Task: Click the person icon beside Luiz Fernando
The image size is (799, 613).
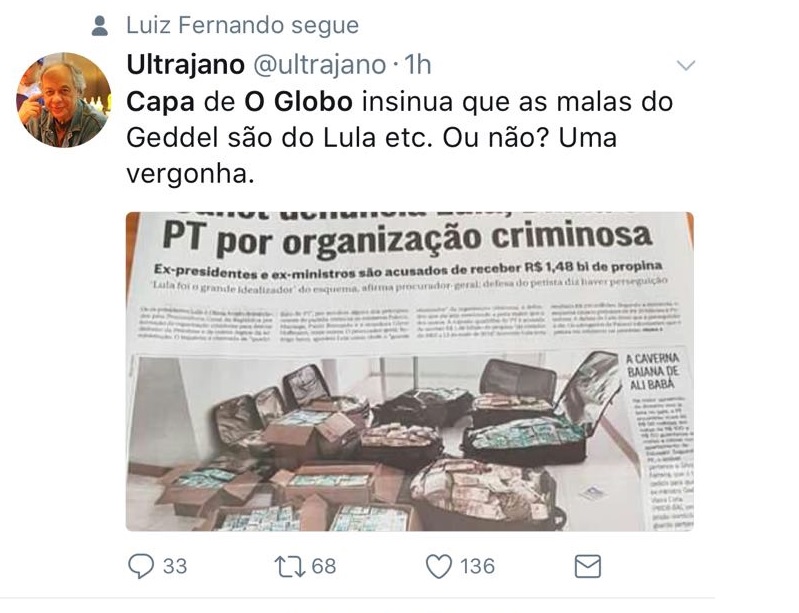Action: [x=100, y=26]
